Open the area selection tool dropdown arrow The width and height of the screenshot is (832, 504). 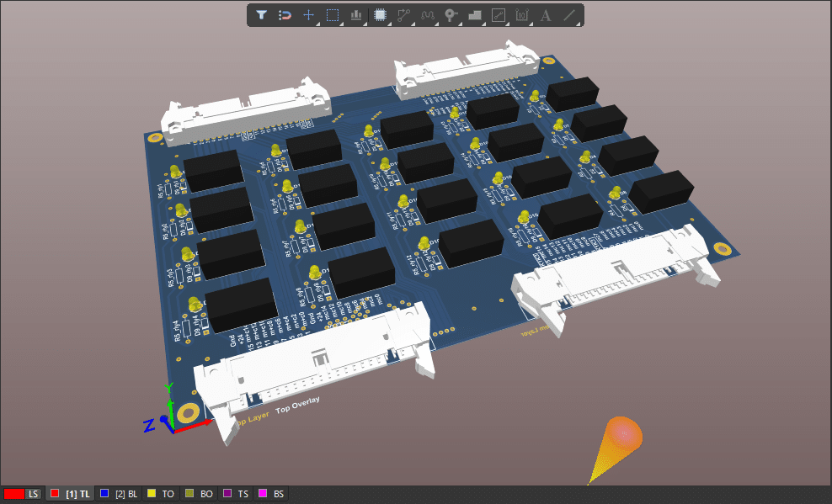tap(340, 23)
